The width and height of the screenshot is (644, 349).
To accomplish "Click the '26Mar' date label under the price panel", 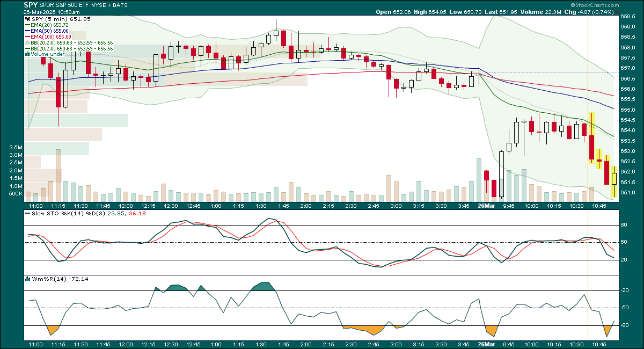I will pyautogui.click(x=486, y=206).
